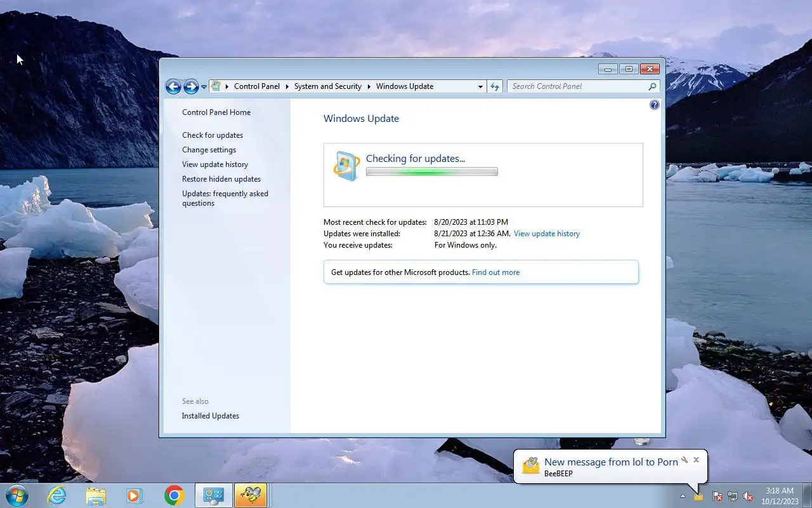Expand the chevron after System and Security

coord(369,86)
